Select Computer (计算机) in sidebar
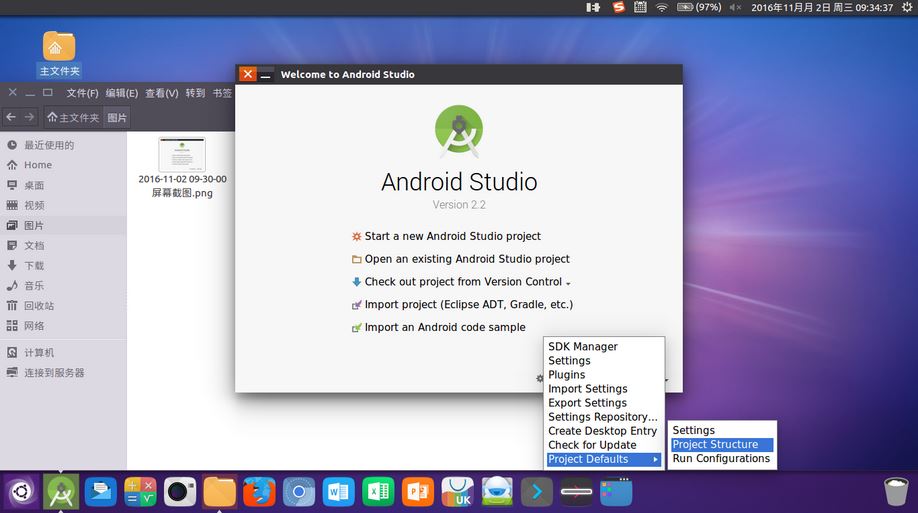 tap(63, 353)
